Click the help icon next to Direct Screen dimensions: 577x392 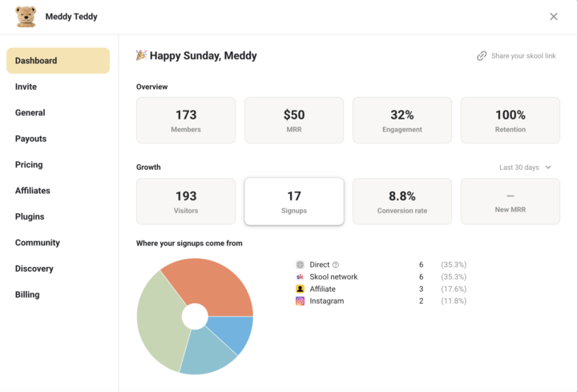pyautogui.click(x=336, y=265)
